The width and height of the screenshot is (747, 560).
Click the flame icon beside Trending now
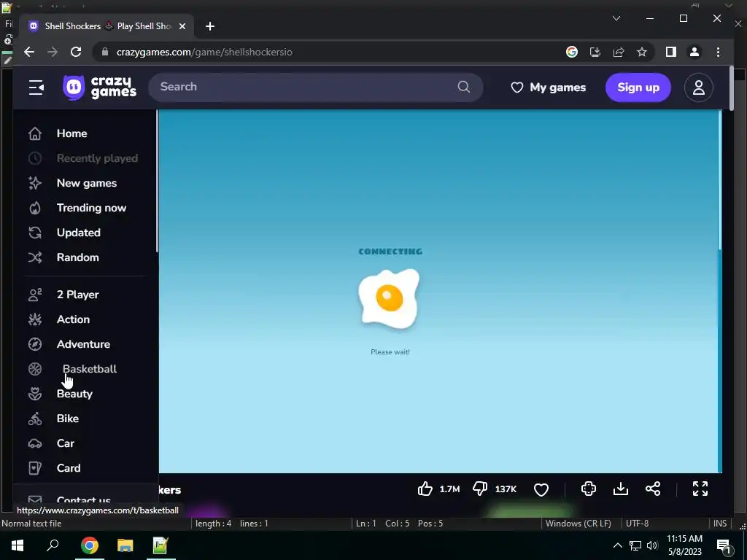pos(35,208)
